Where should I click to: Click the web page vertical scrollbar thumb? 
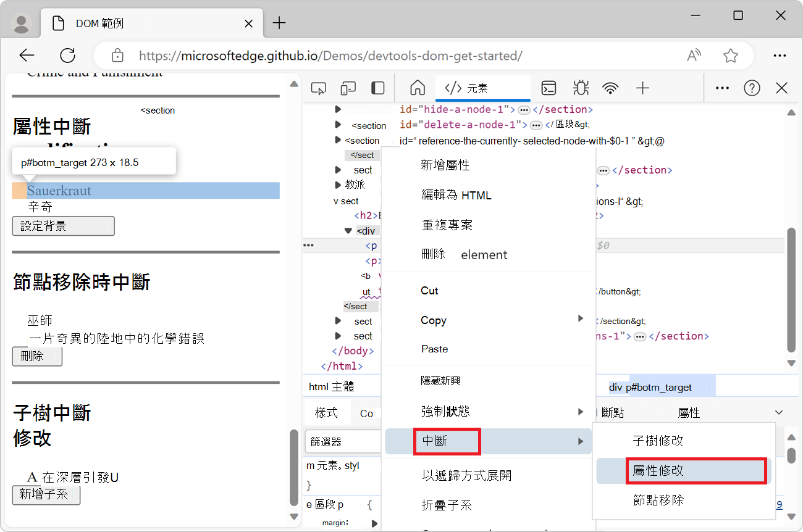(294, 467)
